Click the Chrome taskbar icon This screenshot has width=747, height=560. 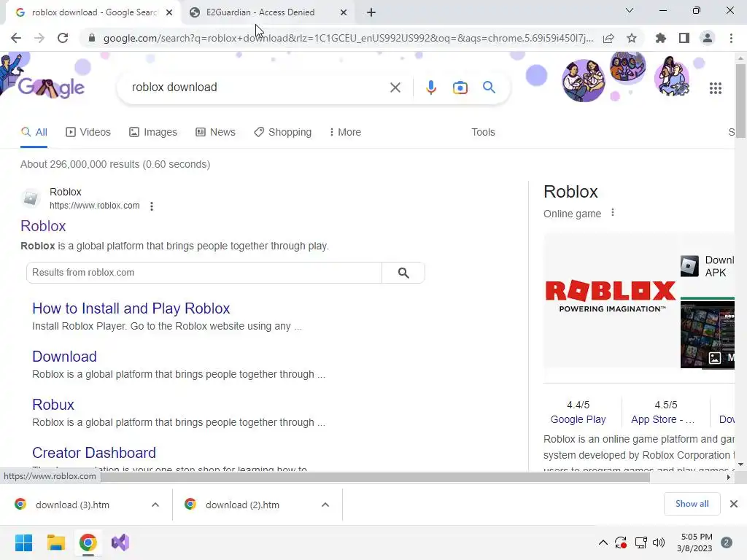click(x=88, y=542)
